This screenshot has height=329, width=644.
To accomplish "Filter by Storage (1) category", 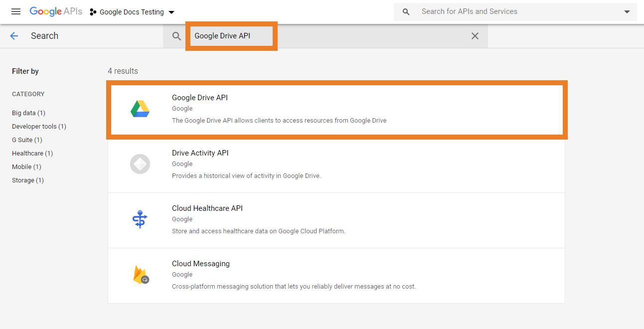I will pyautogui.click(x=28, y=180).
